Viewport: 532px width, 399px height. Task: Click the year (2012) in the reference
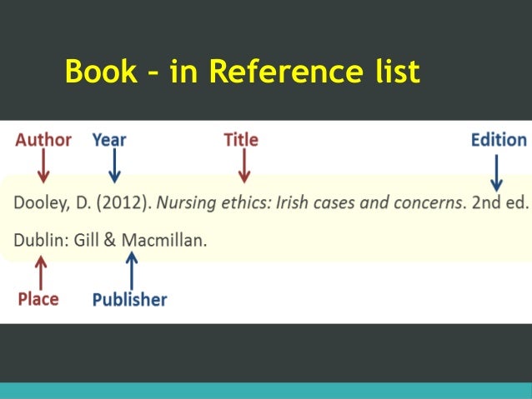[124, 203]
